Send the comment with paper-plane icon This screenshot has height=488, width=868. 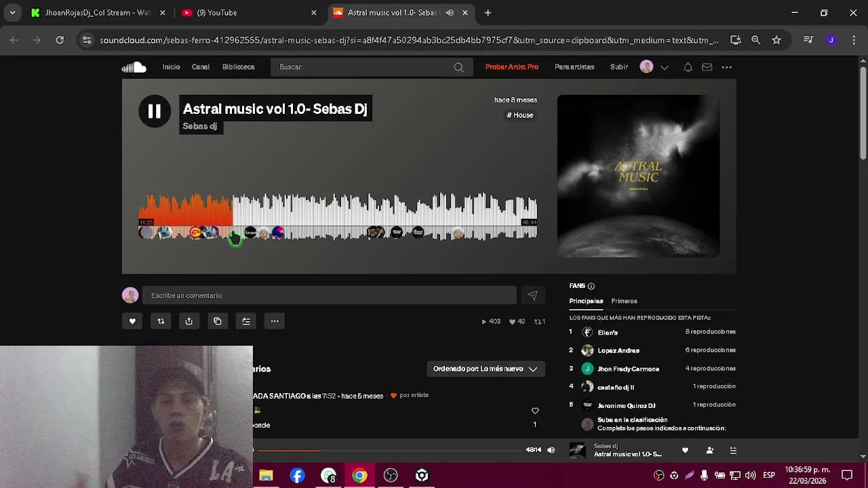pos(532,296)
